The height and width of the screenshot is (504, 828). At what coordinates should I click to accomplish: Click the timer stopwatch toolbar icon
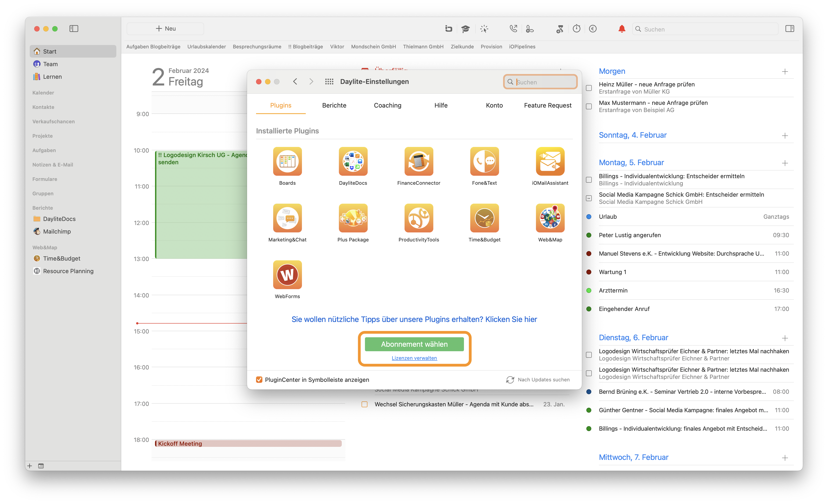click(x=577, y=29)
